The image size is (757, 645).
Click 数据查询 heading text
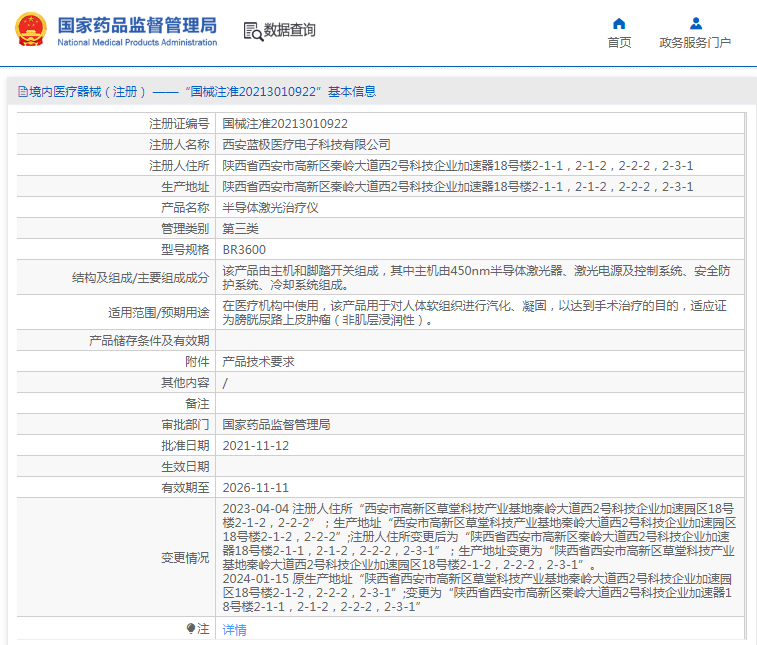tap(289, 30)
